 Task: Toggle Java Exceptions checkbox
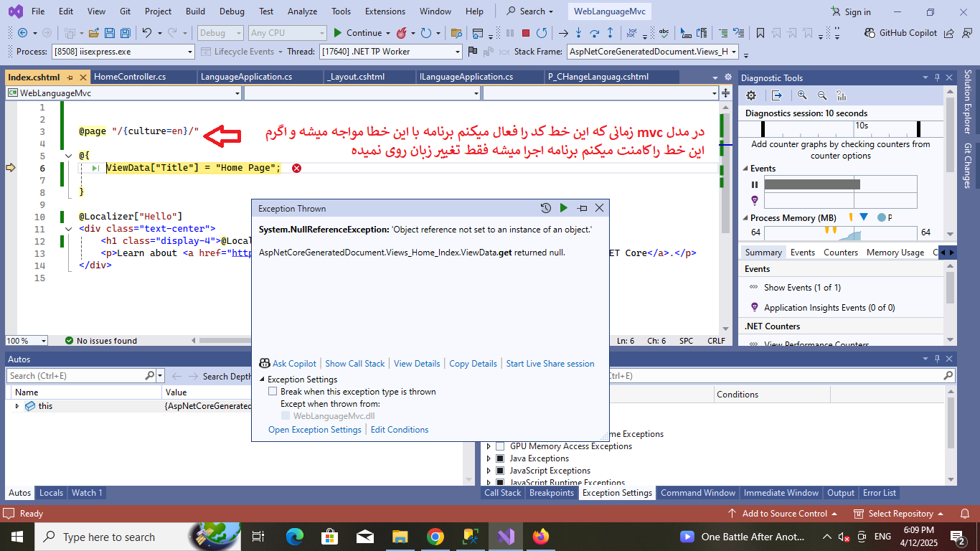click(x=500, y=458)
